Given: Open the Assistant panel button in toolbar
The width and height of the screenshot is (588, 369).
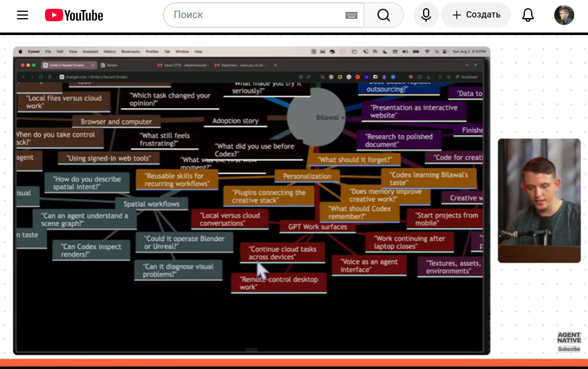Looking at the screenshot, I should tap(467, 77).
